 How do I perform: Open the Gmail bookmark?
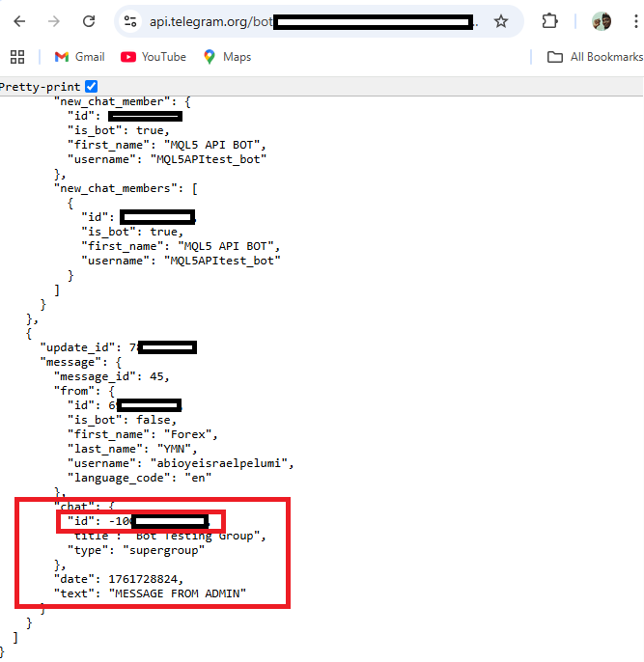79,57
